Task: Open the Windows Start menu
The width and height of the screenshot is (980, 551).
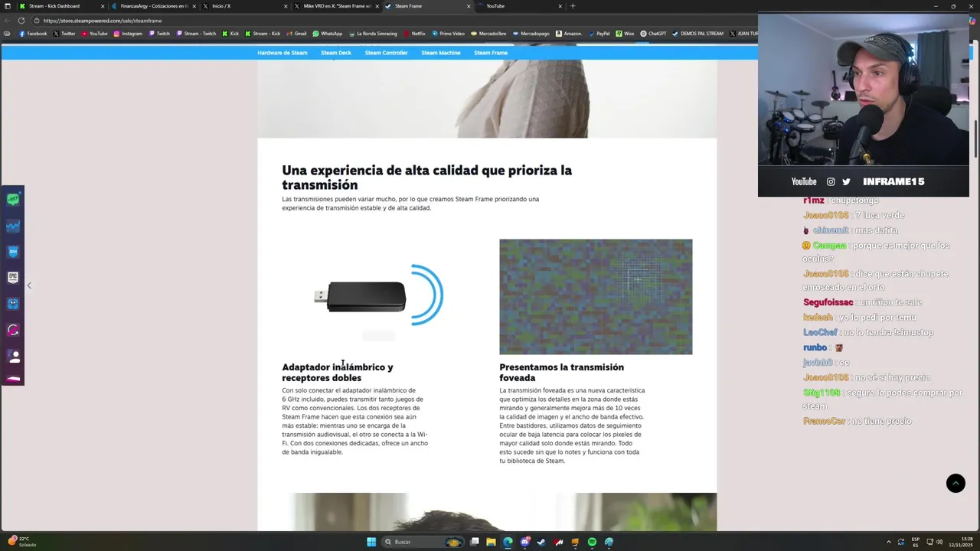Action: click(371, 542)
